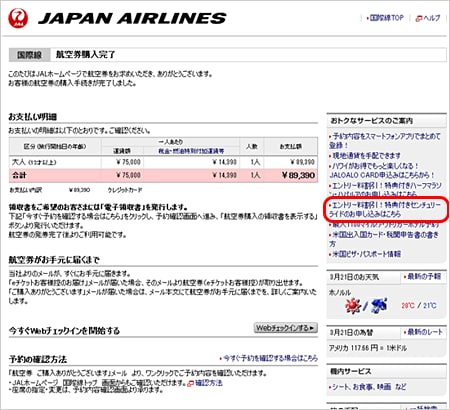Click the おトクなサービスのご案内 sidebar heading
This screenshot has height=410, width=450.
click(372, 121)
